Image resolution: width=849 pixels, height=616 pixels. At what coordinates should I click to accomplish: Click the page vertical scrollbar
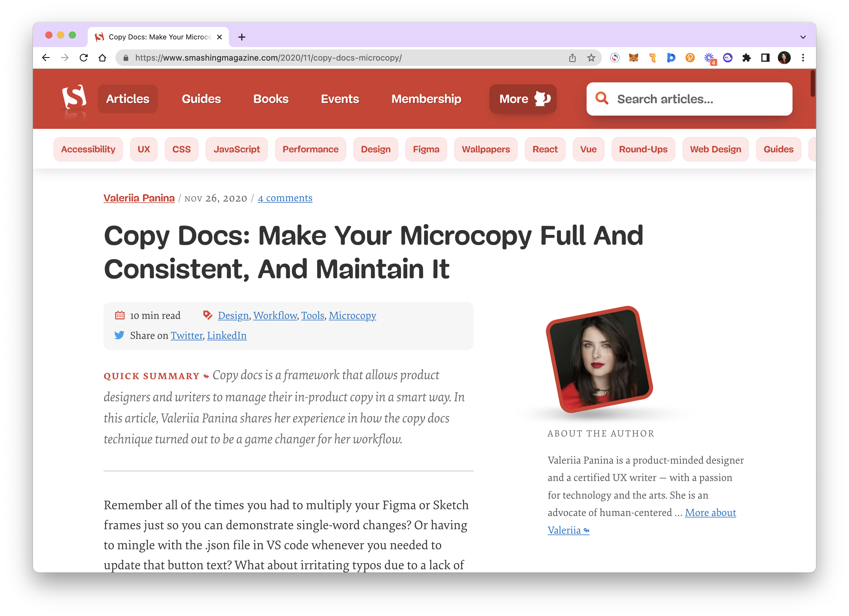[x=812, y=84]
